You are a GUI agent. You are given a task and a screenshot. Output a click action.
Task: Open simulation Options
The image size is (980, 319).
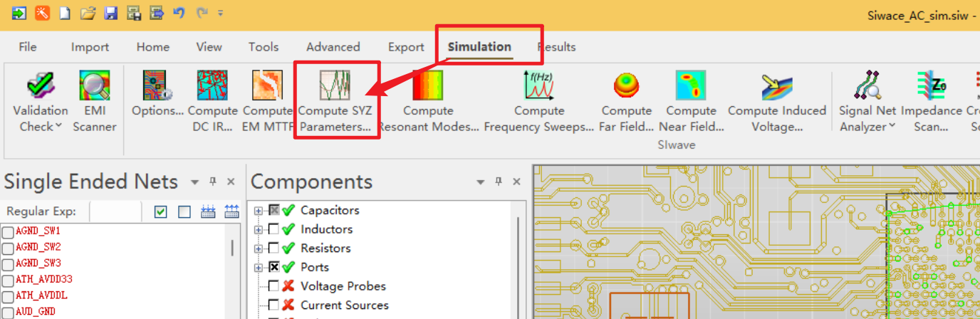[157, 94]
